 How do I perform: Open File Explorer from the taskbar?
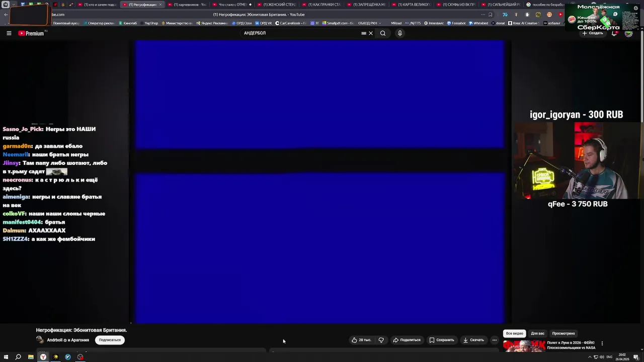pyautogui.click(x=31, y=357)
